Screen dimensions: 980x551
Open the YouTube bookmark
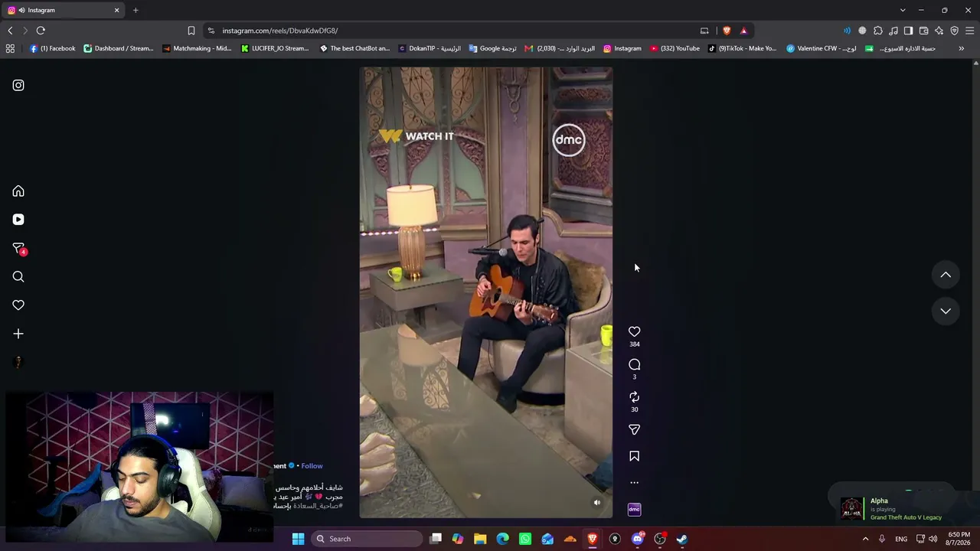(675, 48)
